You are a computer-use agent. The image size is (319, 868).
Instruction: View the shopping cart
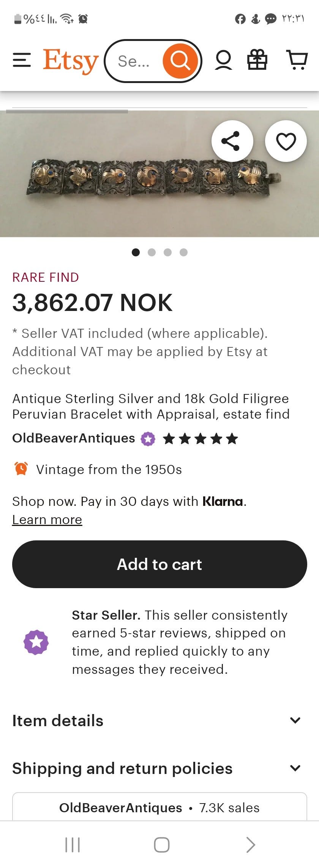pos(297,61)
